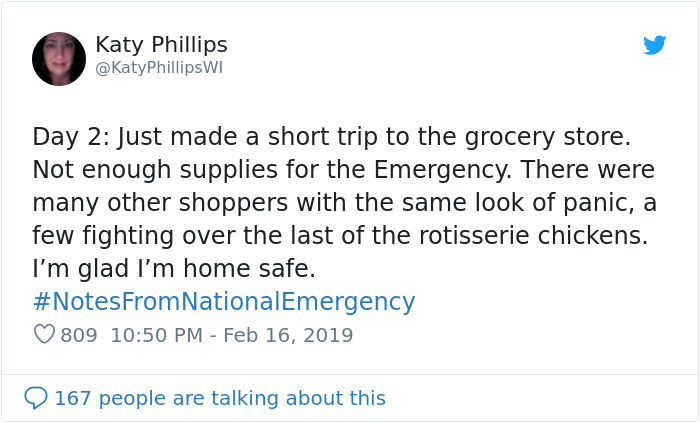Click the 809 likes count
This screenshot has height=423, width=700.
[79, 335]
